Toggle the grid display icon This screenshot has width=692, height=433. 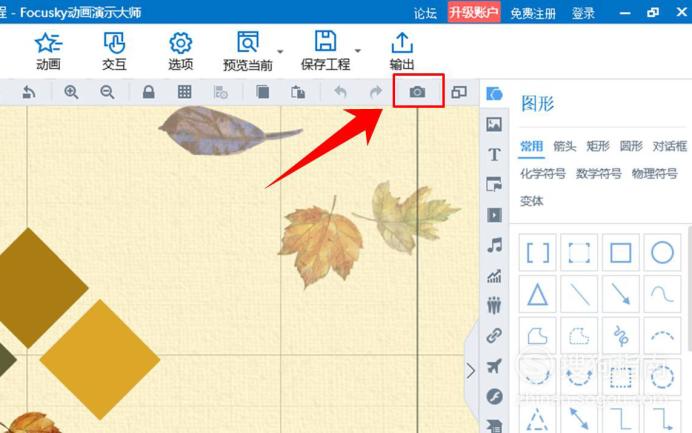point(184,92)
